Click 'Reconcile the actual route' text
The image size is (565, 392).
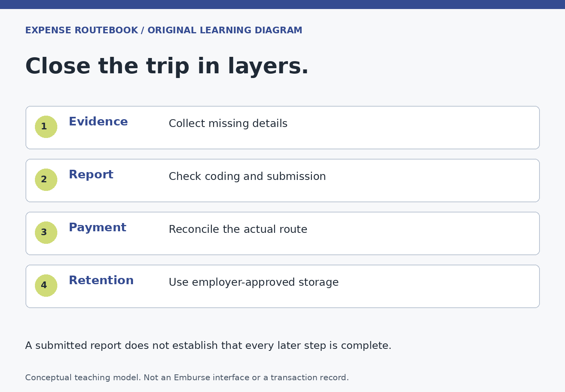[238, 229]
